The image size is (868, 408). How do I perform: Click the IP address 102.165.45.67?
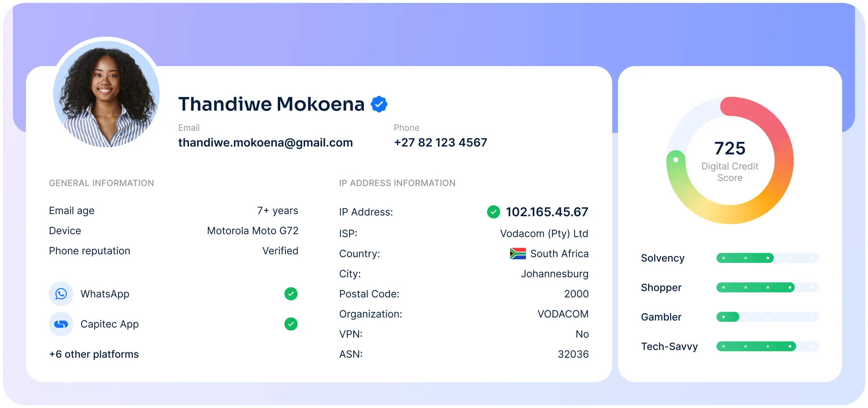(x=547, y=212)
